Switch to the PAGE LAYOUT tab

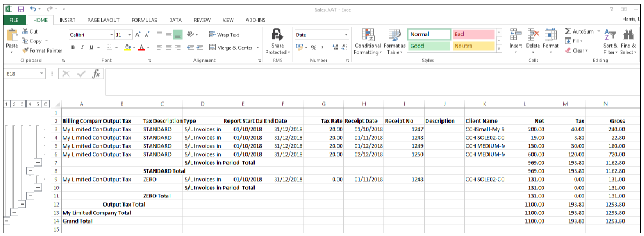103,20
